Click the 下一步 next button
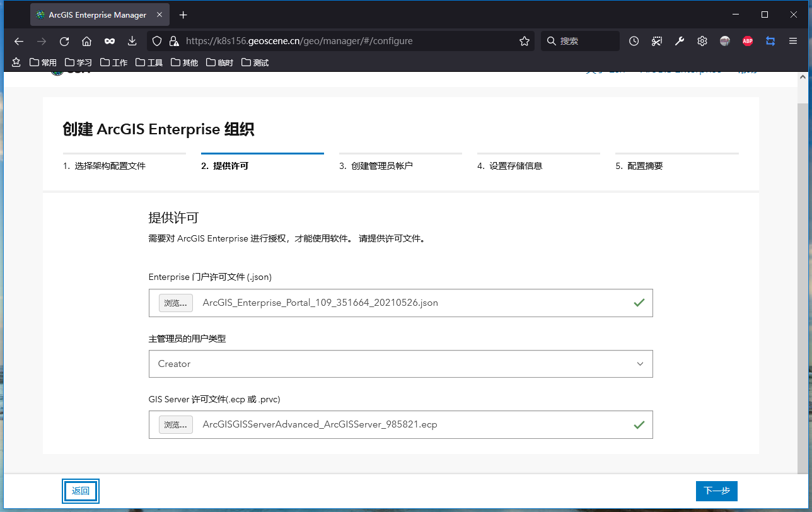Screen dimensions: 812x512 pyautogui.click(x=717, y=491)
